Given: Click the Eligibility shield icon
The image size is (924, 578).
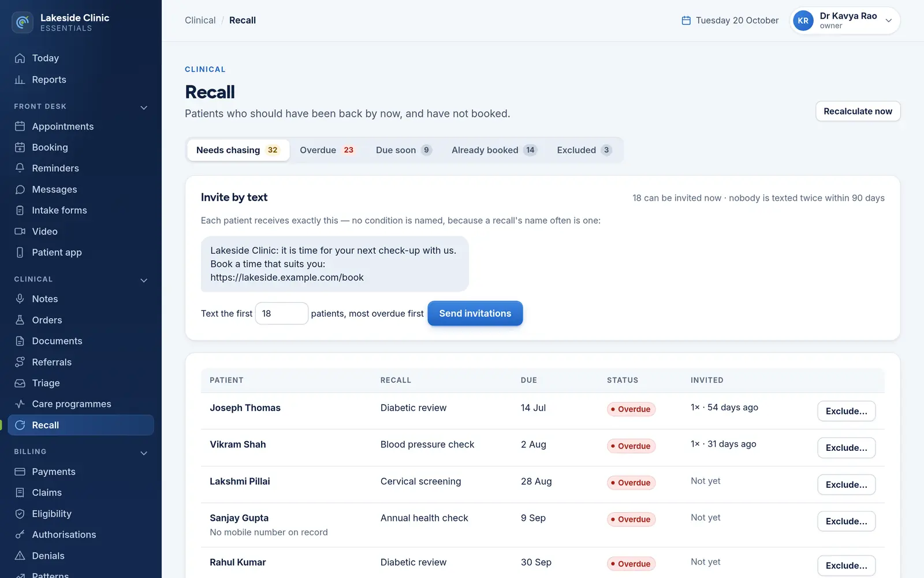Looking at the screenshot, I should tap(20, 514).
